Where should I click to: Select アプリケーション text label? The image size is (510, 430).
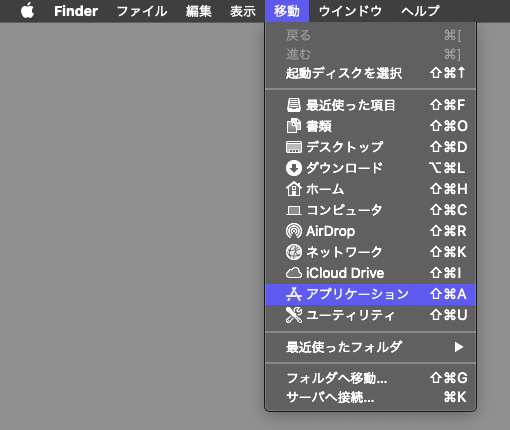coord(357,294)
